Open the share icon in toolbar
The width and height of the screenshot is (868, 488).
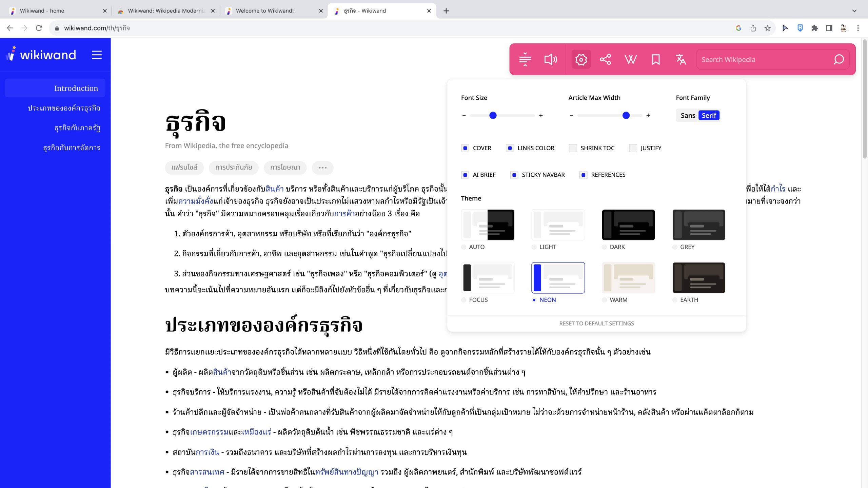click(605, 59)
